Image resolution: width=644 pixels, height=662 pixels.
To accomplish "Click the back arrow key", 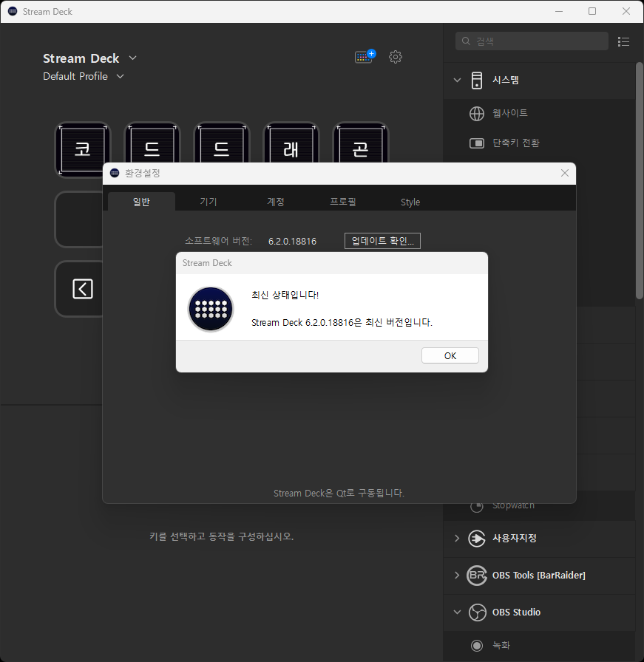I will 82,289.
